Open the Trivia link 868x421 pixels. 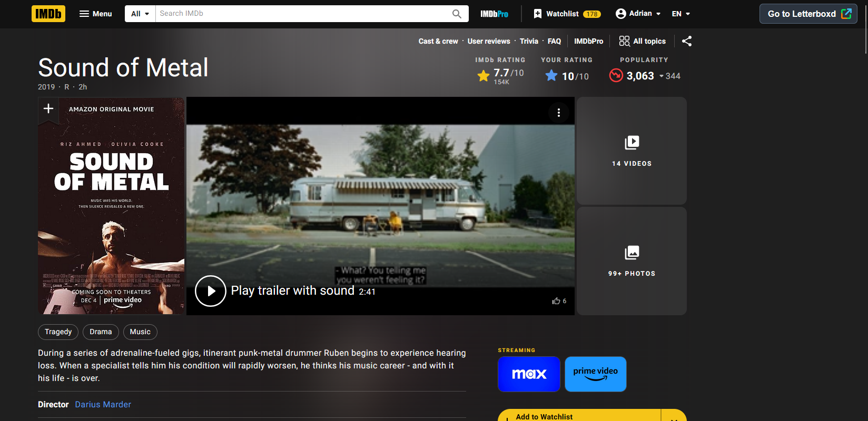click(x=529, y=41)
